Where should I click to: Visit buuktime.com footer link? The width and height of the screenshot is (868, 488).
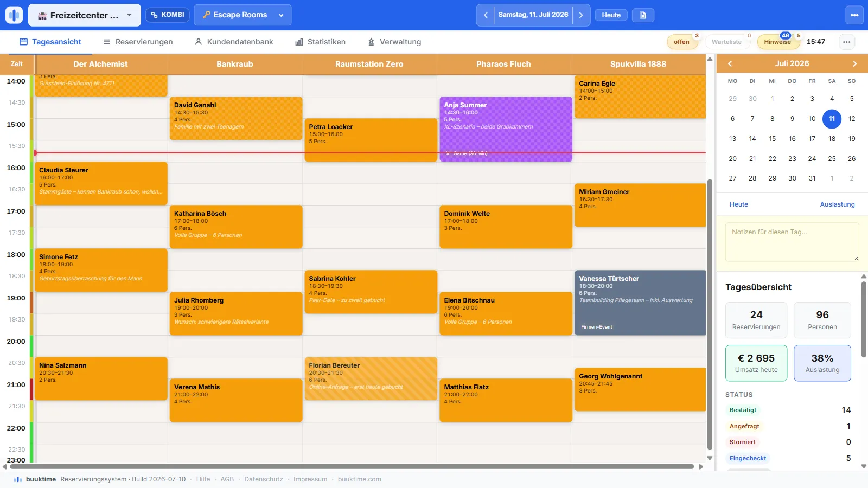(x=359, y=479)
